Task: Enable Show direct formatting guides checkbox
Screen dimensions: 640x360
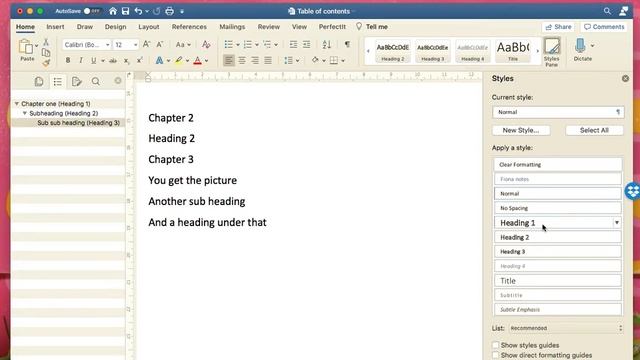Action: coord(496,356)
